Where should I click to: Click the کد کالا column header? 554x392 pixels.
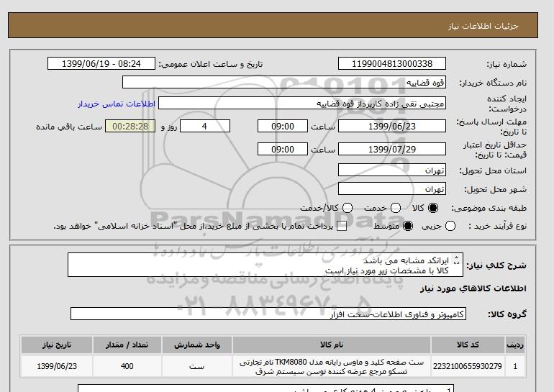tap(468, 345)
